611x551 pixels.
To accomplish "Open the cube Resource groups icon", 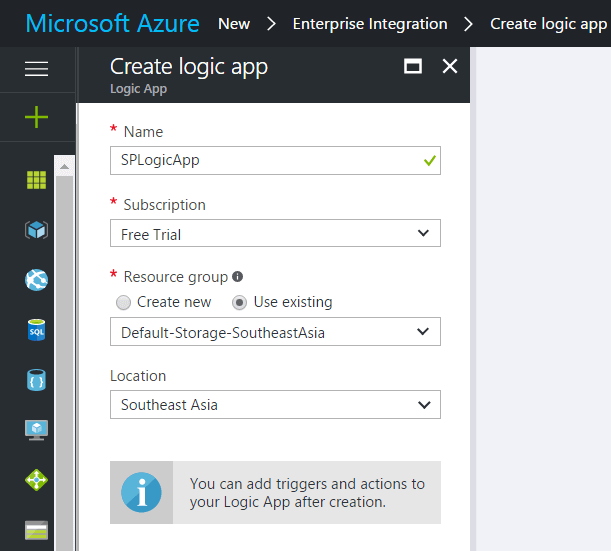I will pos(36,230).
